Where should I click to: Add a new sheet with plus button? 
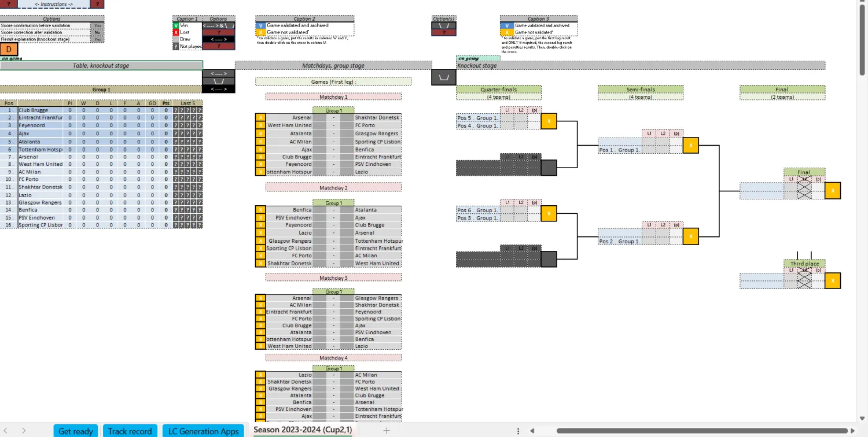point(387,431)
